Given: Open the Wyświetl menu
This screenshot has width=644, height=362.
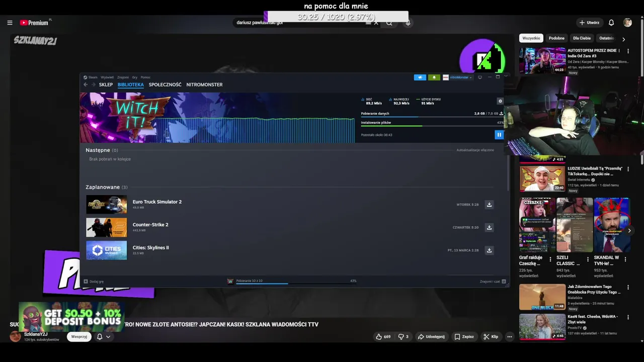Looking at the screenshot, I should 107,77.
